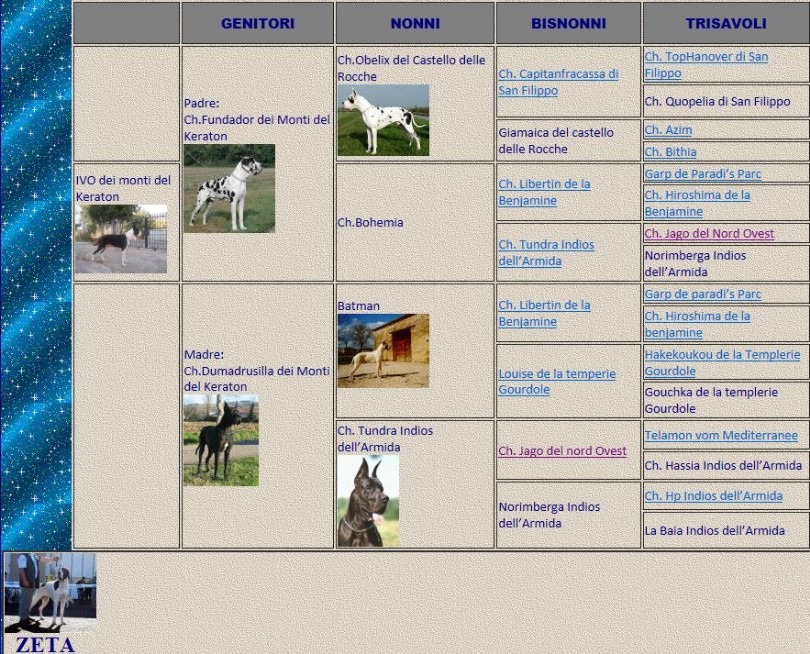Visit the Louise de la temperie Gourdole link
This screenshot has width=810, height=654.
click(x=557, y=381)
